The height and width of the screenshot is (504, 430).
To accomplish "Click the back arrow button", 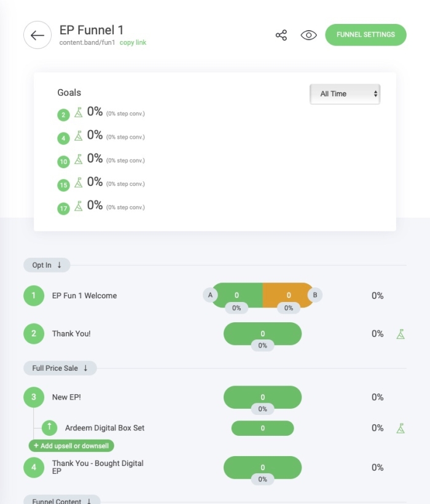I will pyautogui.click(x=37, y=35).
